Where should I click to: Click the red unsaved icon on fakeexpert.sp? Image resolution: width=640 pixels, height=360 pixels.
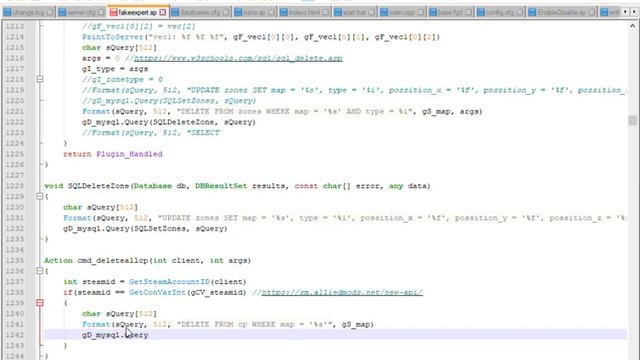coord(113,13)
